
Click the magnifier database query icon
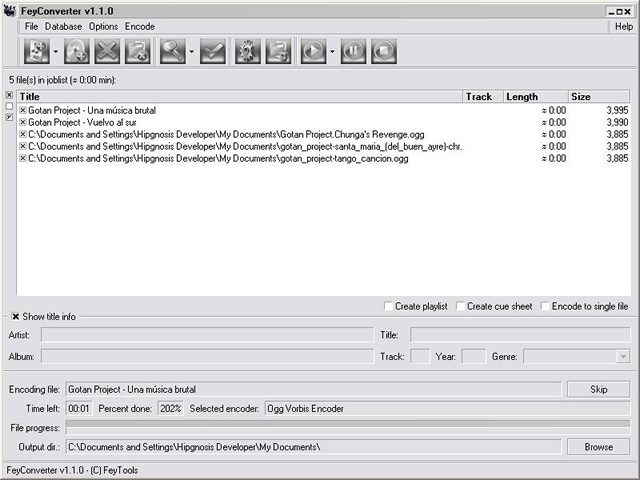[172, 51]
